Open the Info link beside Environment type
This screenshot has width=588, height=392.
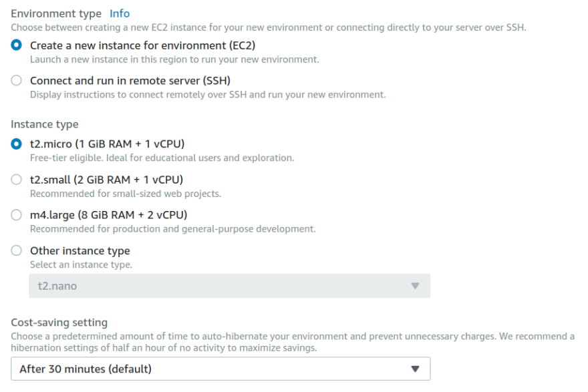[120, 13]
